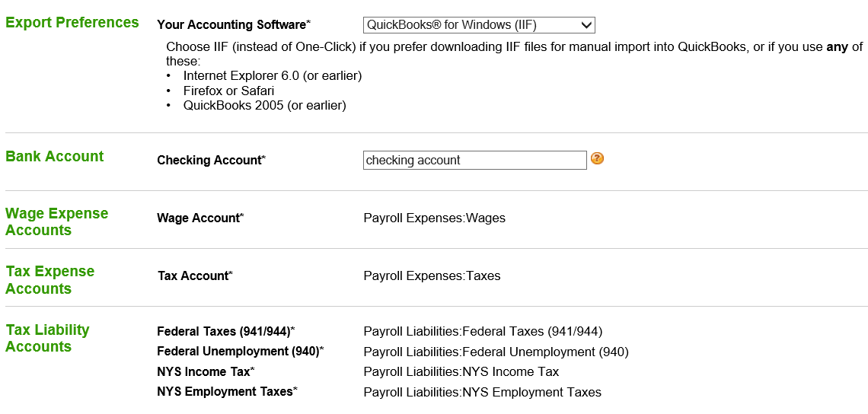Click the Choose IIF instruction sentence
The image size is (868, 414).
515,54
